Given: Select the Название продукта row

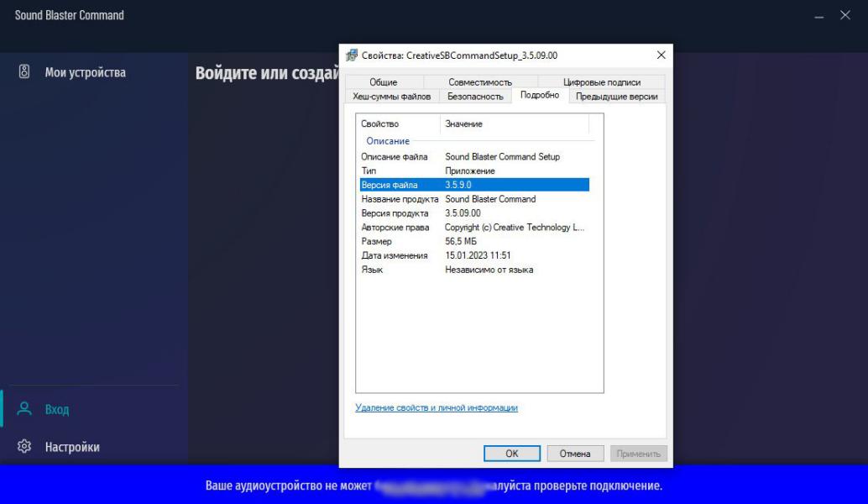Looking at the screenshot, I should pos(474,199).
